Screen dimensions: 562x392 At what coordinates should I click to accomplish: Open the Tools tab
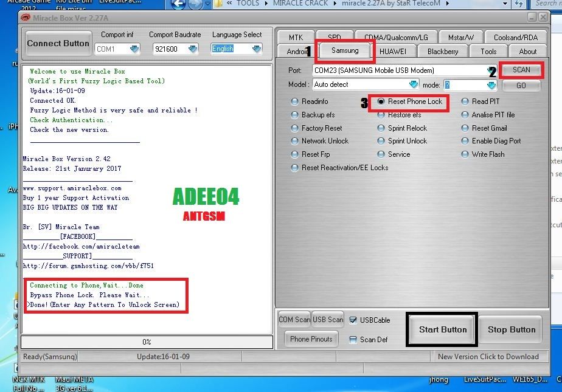point(488,52)
